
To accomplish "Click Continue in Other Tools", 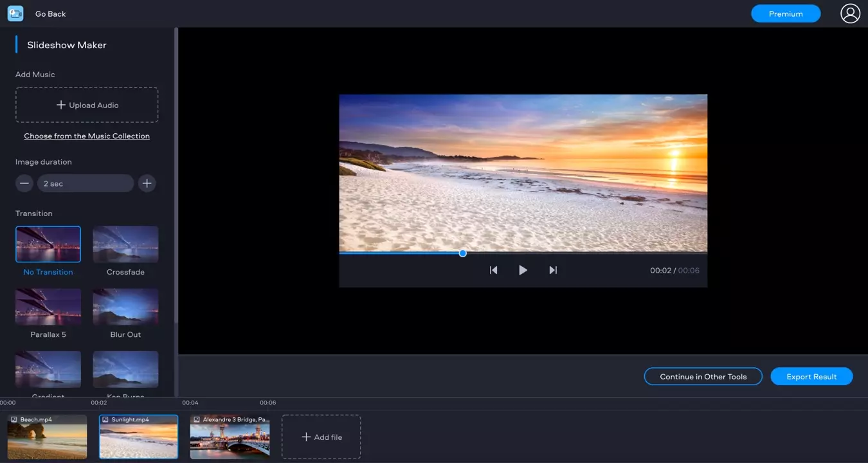I will click(703, 377).
